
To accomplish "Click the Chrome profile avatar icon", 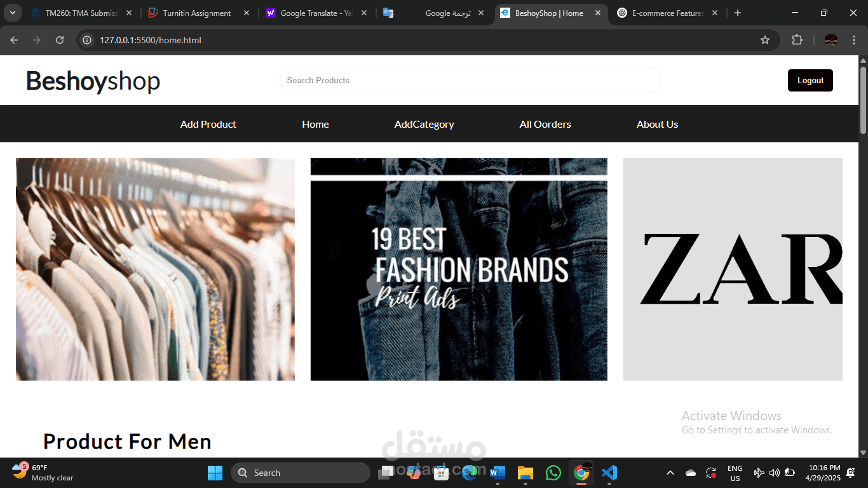I will point(831,39).
